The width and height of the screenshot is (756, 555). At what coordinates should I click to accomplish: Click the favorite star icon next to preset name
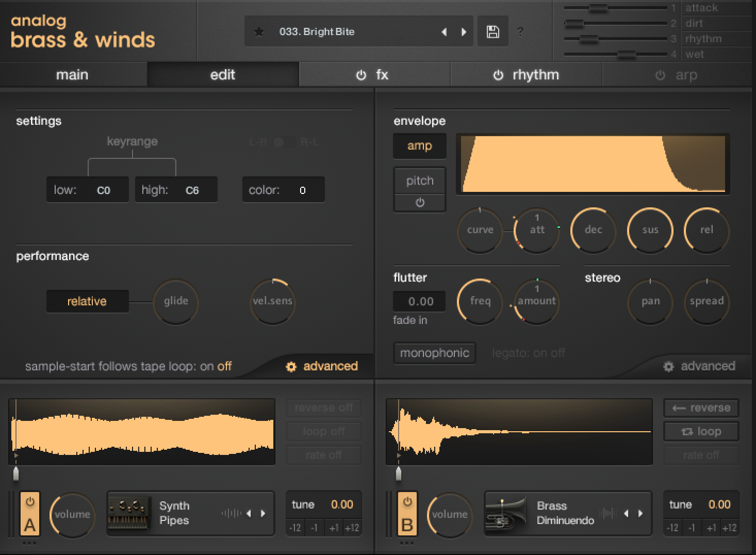[259, 32]
